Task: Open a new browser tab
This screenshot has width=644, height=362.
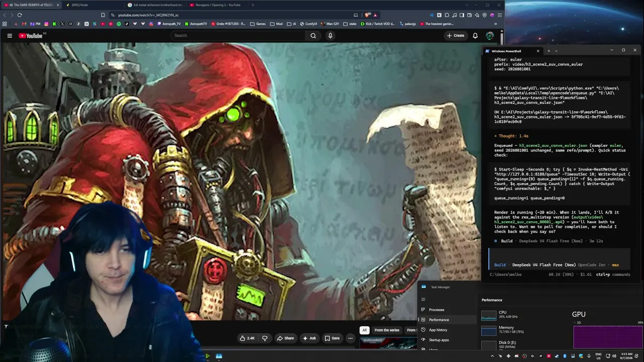Action: 253,5
